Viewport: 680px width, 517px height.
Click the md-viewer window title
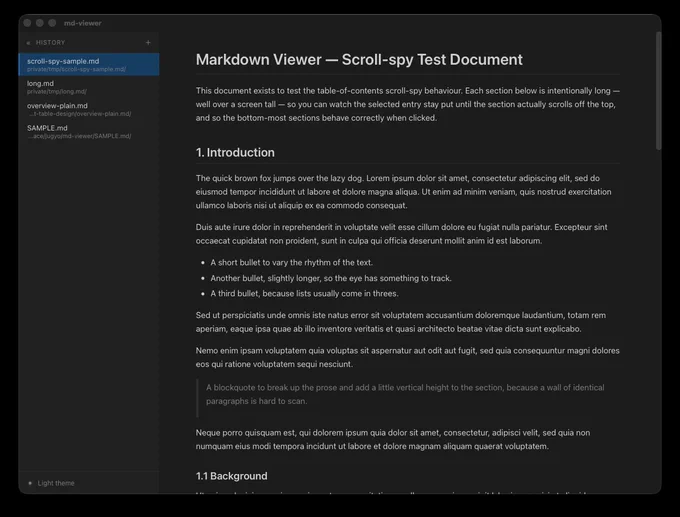[x=82, y=23]
